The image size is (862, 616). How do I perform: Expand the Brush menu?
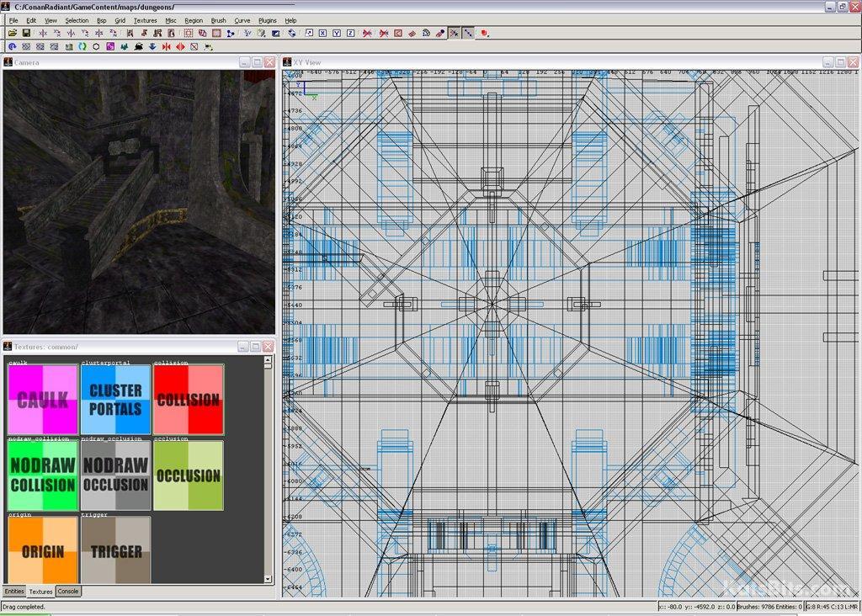pos(218,20)
